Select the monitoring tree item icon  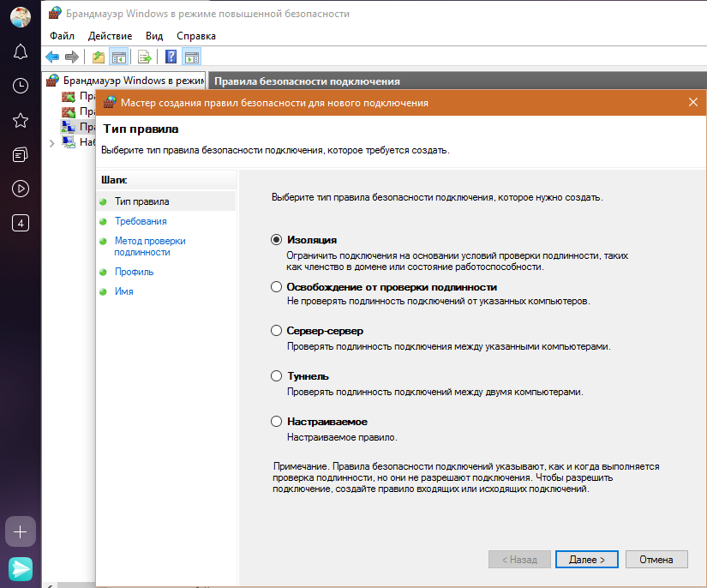coord(69,142)
